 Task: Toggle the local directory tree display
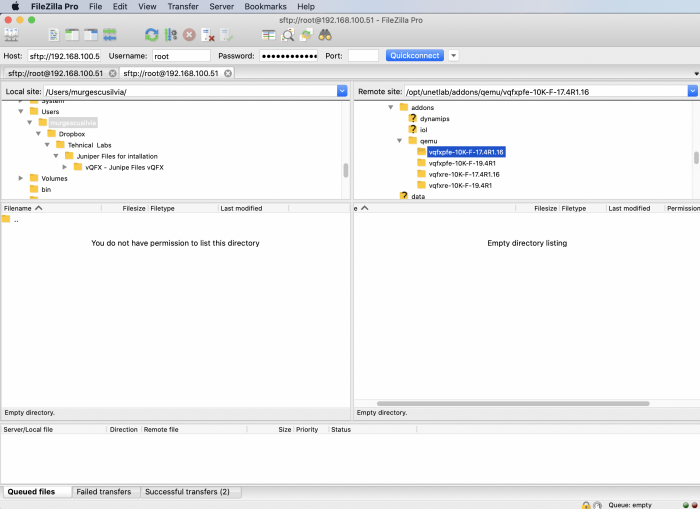[x=72, y=35]
